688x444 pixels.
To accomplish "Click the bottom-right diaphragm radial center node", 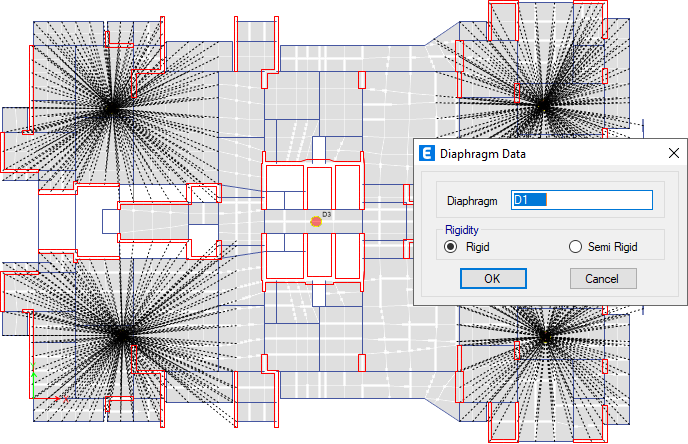I will [x=545, y=338].
